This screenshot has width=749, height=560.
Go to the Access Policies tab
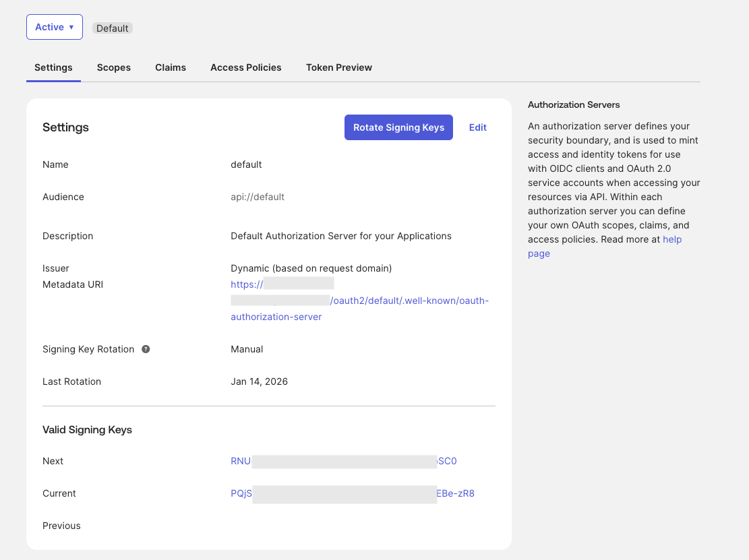pyautogui.click(x=246, y=67)
